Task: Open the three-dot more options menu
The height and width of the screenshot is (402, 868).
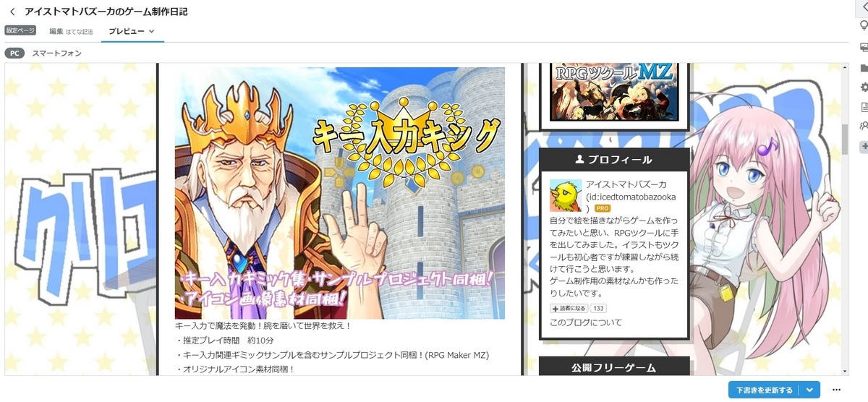Action: pyautogui.click(x=837, y=390)
